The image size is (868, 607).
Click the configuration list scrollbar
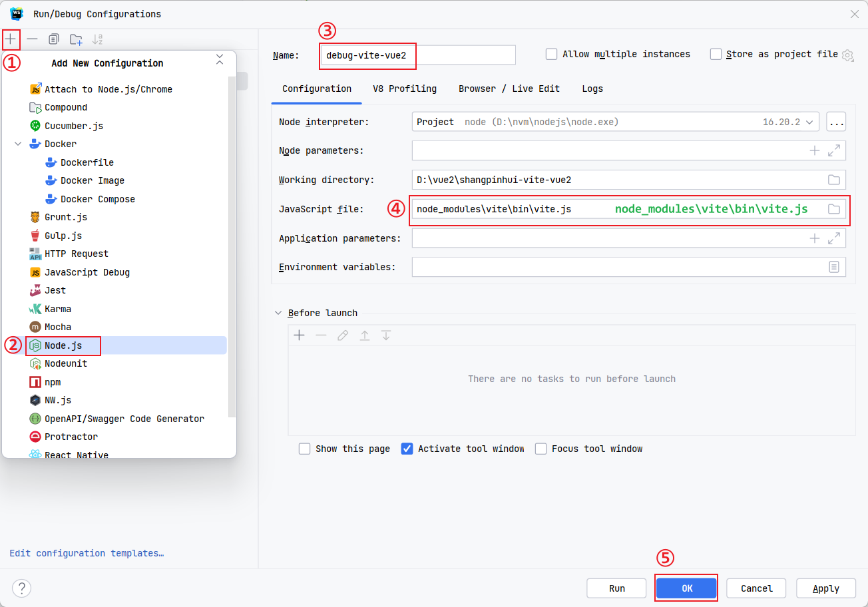[232, 246]
